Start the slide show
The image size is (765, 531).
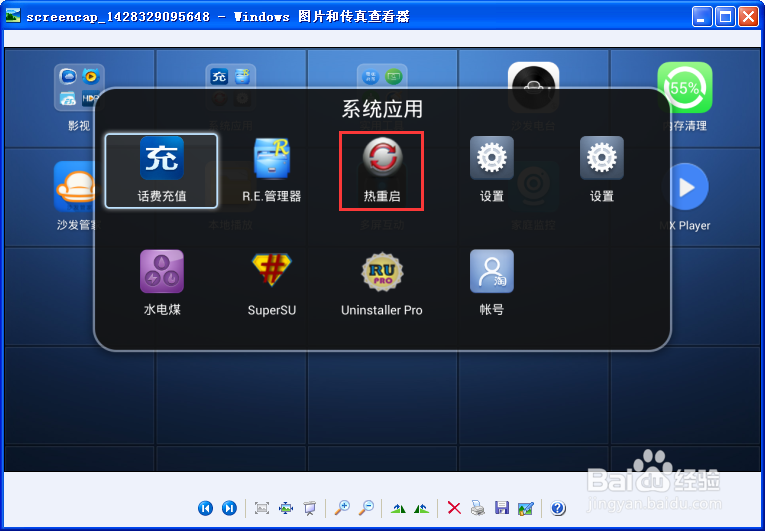point(309,508)
